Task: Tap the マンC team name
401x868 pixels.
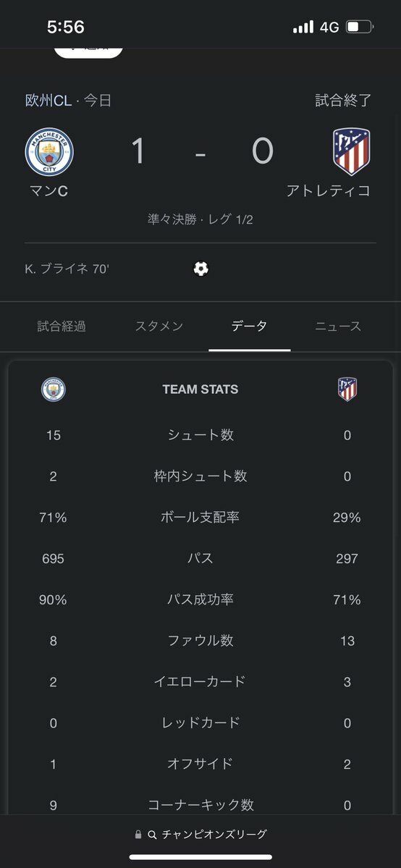Action: pos(48,191)
